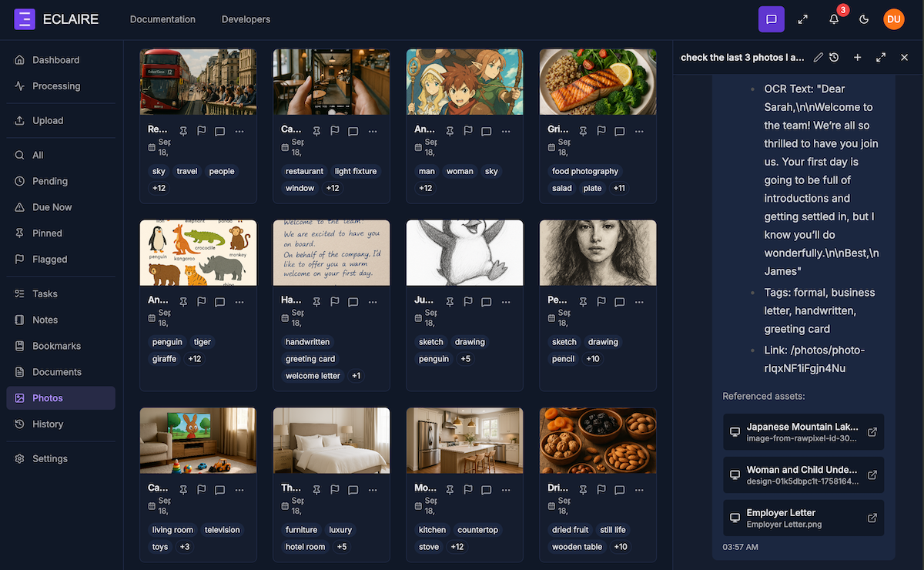Image resolution: width=924 pixels, height=570 pixels.
Task: Edit the chat title pencil icon
Action: coord(819,58)
